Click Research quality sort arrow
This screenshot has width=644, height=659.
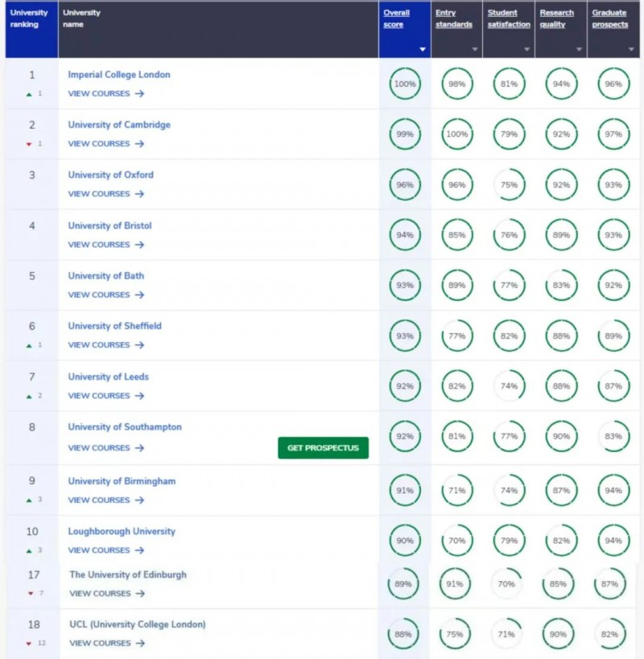(579, 50)
